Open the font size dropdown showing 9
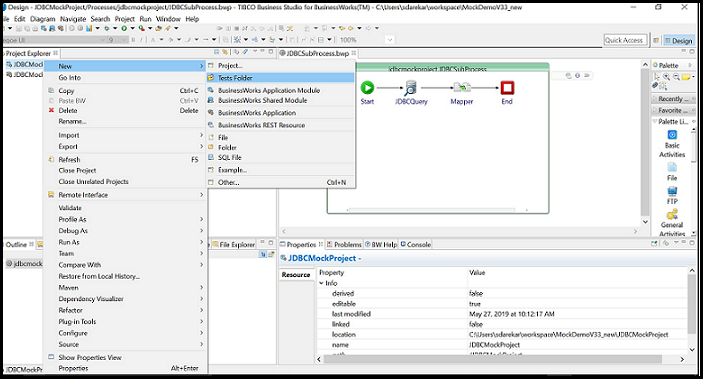This screenshot has height=379, width=703. pyautogui.click(x=124, y=40)
